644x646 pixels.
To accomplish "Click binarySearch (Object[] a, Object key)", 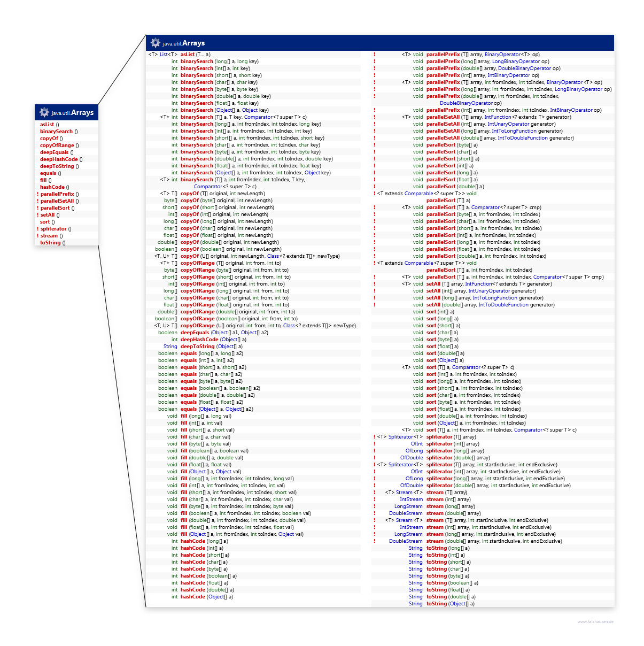I will [224, 110].
